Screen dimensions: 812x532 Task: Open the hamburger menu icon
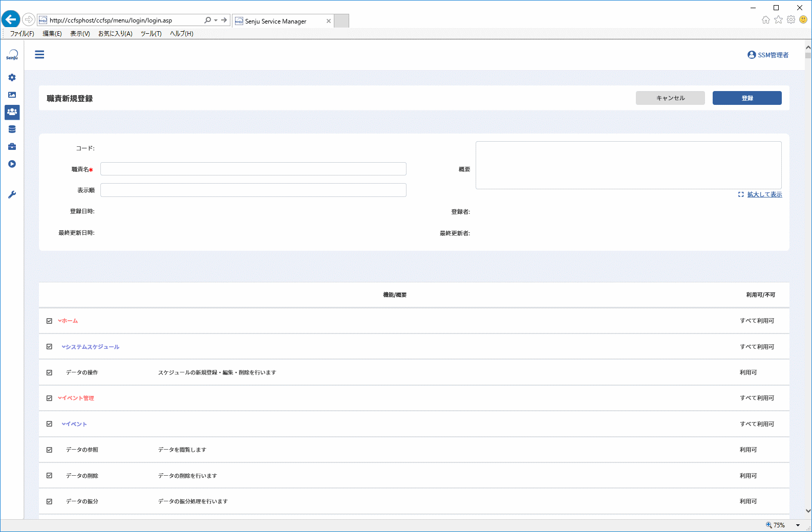[x=39, y=55]
